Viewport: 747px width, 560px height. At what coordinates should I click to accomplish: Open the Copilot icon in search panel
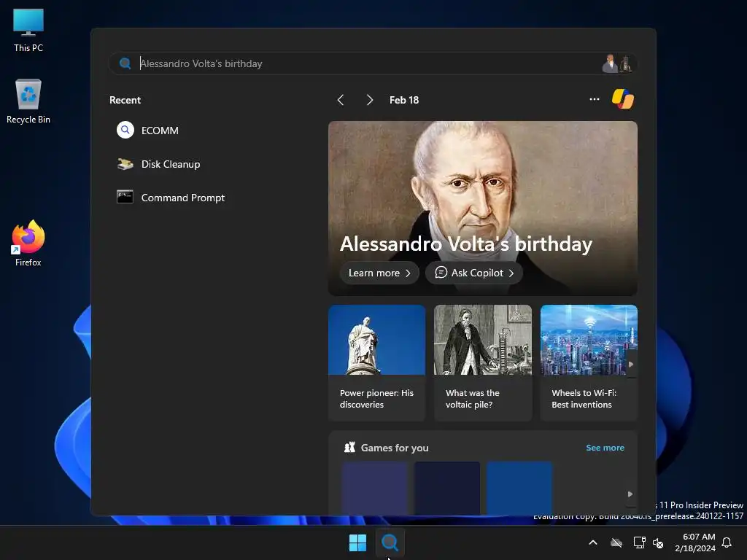tap(623, 99)
